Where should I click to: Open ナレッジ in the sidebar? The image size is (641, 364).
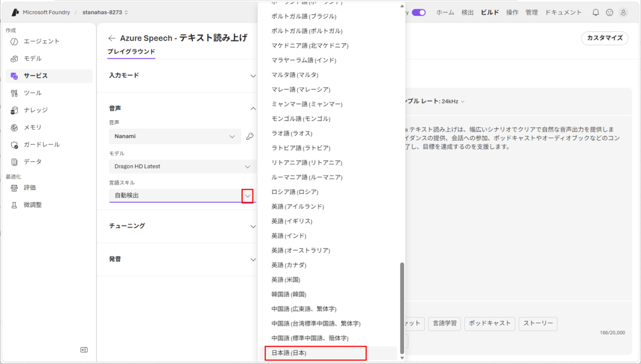point(49,110)
